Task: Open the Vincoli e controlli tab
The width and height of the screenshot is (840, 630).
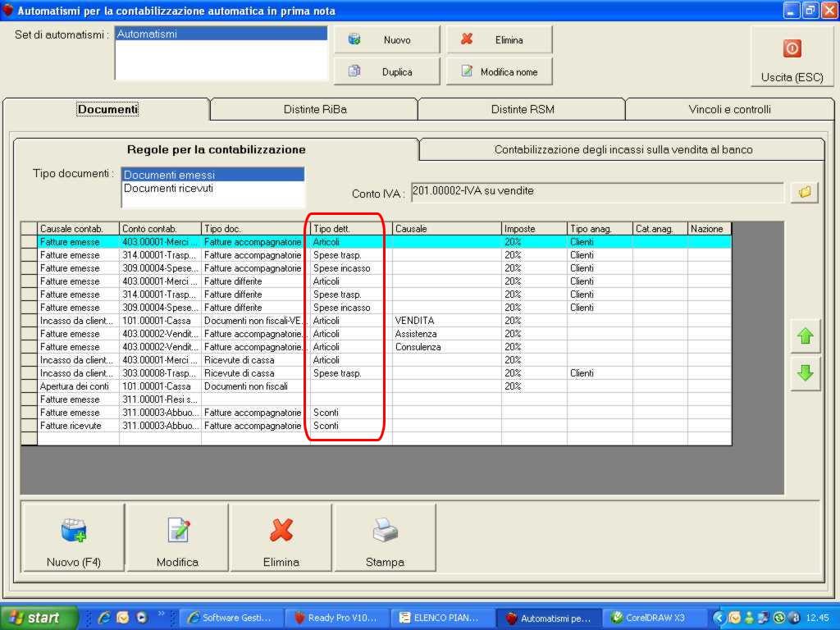Action: coord(729,109)
